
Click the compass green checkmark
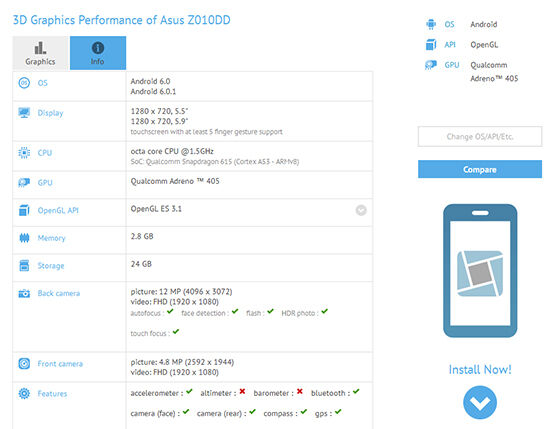pos(304,411)
